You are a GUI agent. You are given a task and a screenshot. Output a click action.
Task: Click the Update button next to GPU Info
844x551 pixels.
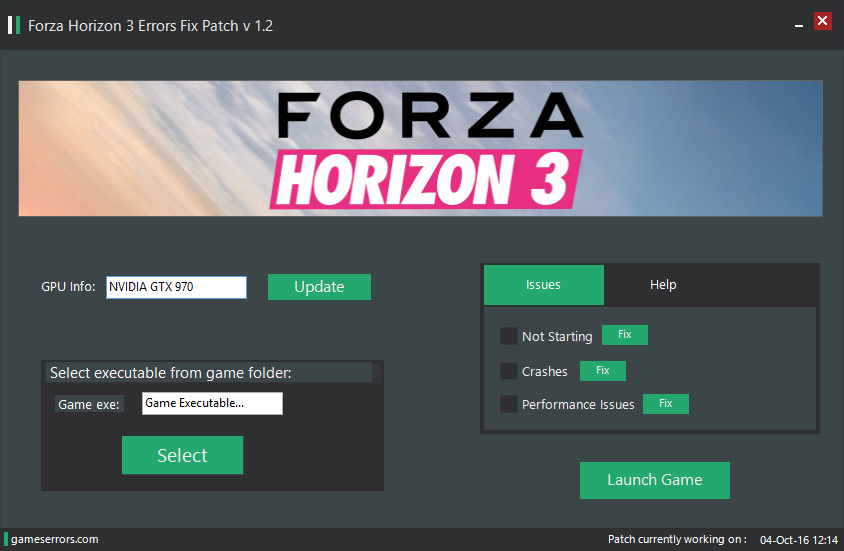point(319,287)
